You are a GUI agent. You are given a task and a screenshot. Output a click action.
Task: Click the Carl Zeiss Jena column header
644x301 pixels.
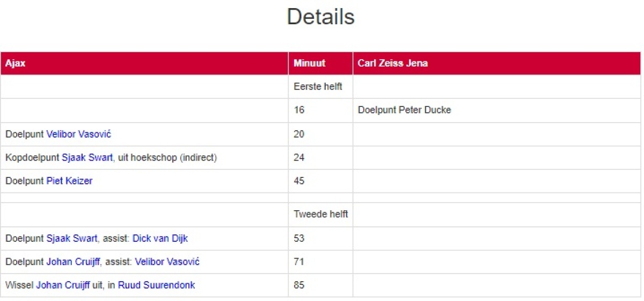pyautogui.click(x=393, y=63)
